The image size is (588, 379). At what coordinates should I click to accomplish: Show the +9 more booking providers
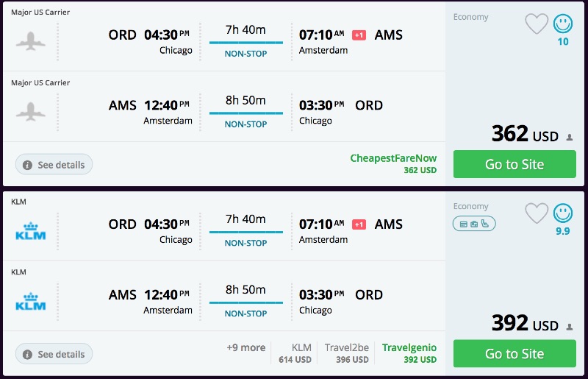245,347
